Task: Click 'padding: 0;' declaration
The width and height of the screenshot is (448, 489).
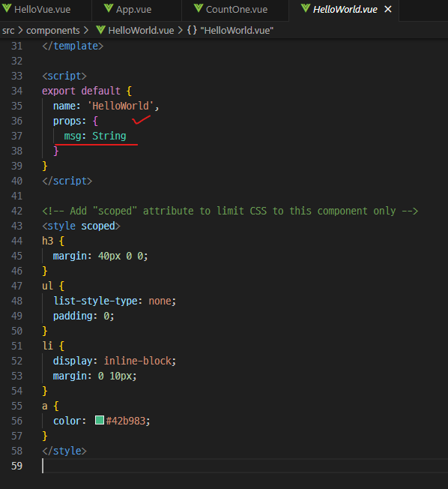Action: (x=83, y=316)
